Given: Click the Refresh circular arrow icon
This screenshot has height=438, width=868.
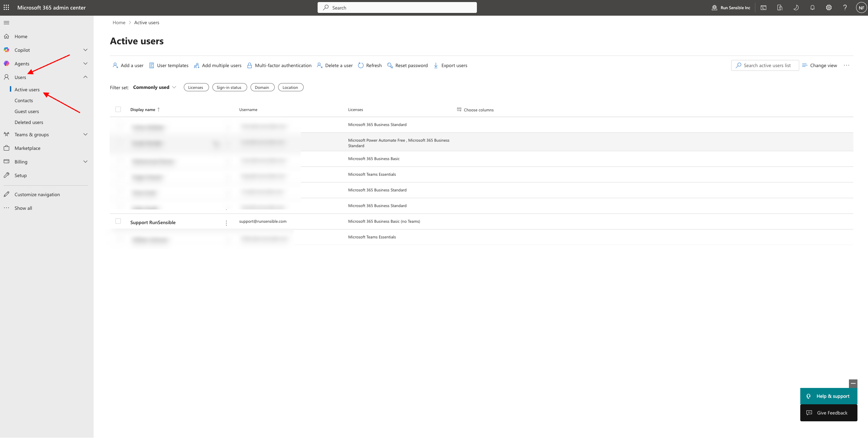Looking at the screenshot, I should coord(361,65).
